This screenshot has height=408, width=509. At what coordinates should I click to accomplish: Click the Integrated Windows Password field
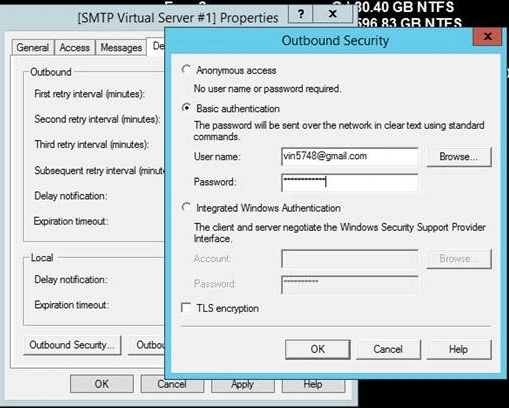[349, 284]
